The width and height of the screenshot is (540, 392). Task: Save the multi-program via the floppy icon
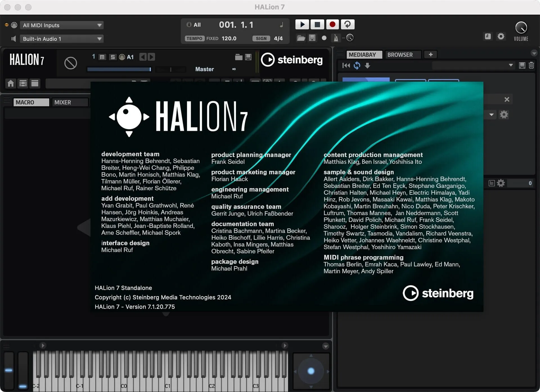click(x=248, y=57)
